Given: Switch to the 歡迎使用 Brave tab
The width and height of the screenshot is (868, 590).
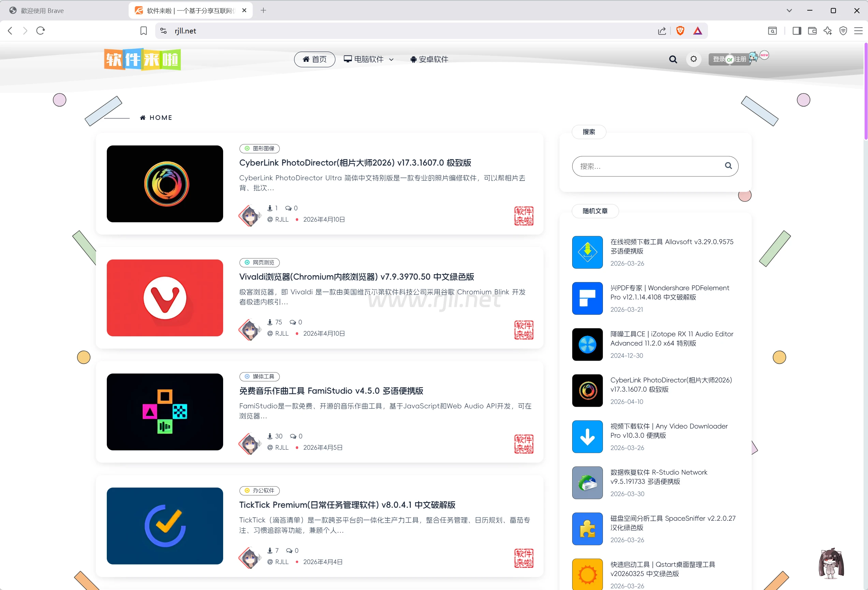Looking at the screenshot, I should [x=42, y=11].
